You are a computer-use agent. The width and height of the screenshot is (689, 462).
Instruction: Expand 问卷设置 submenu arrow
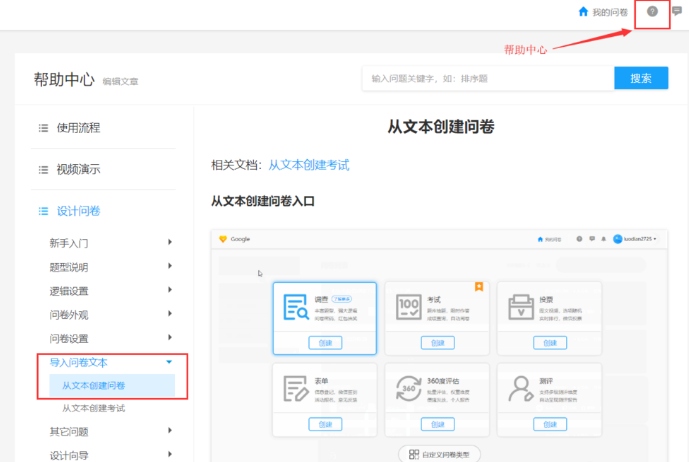(170, 337)
